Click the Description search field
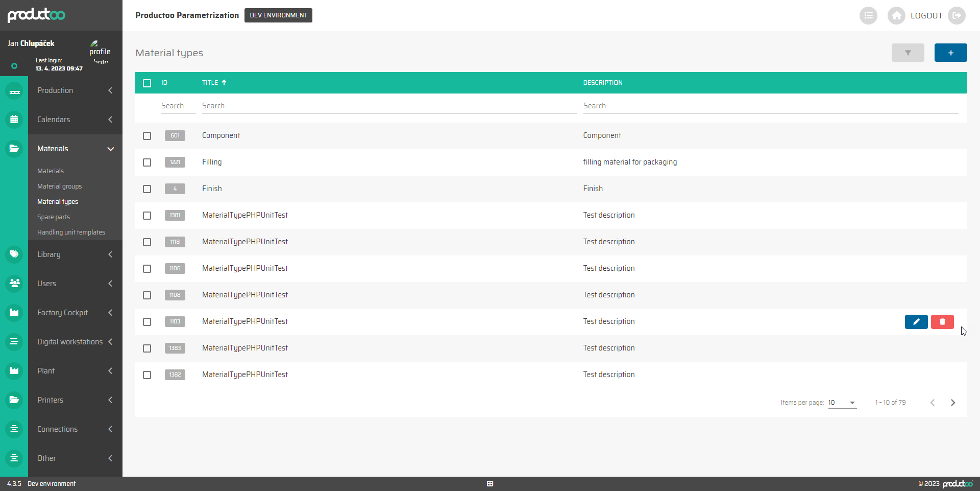Viewport: 980px width, 491px height. 770,106
